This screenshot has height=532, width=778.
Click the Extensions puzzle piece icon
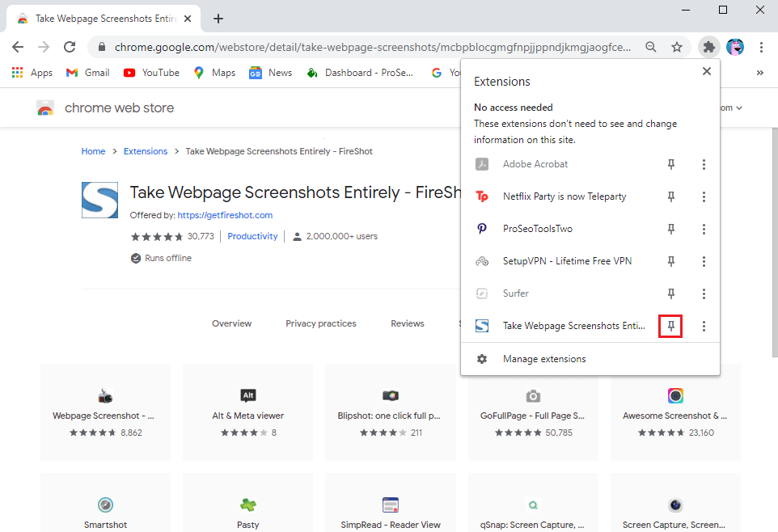[709, 48]
